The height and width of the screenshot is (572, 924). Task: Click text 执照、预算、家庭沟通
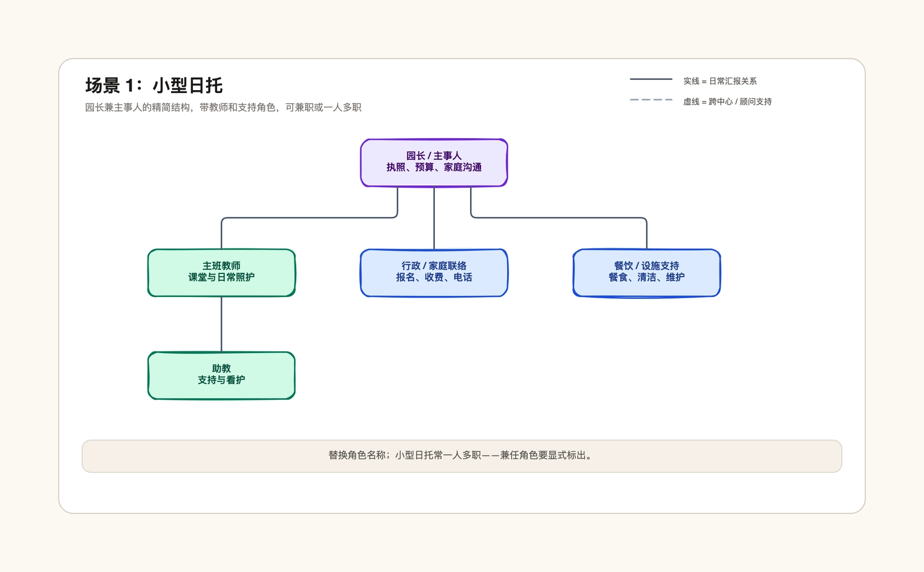[x=434, y=168]
